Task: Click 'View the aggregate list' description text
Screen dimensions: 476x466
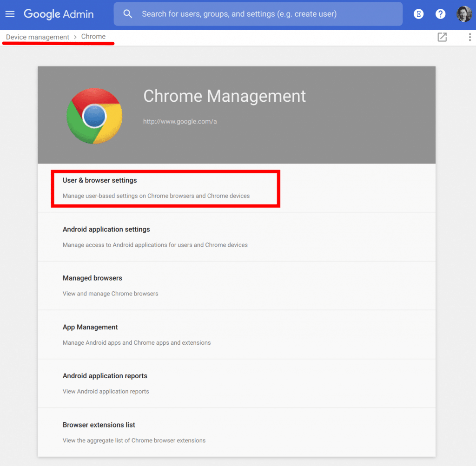Action: 134,440
